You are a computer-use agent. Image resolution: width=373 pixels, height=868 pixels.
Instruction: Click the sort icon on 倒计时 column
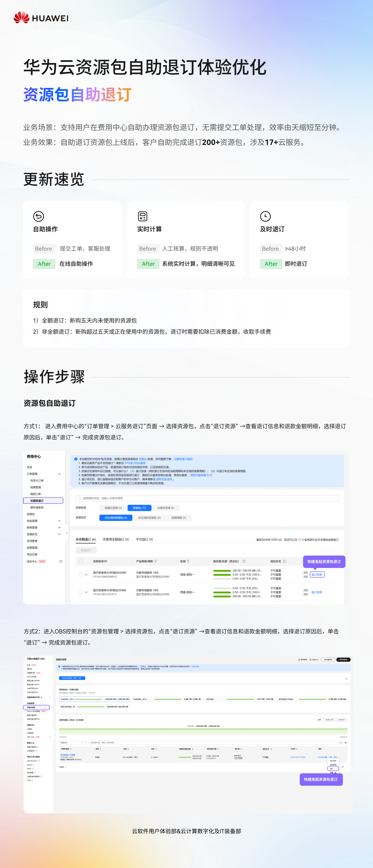coord(242,749)
